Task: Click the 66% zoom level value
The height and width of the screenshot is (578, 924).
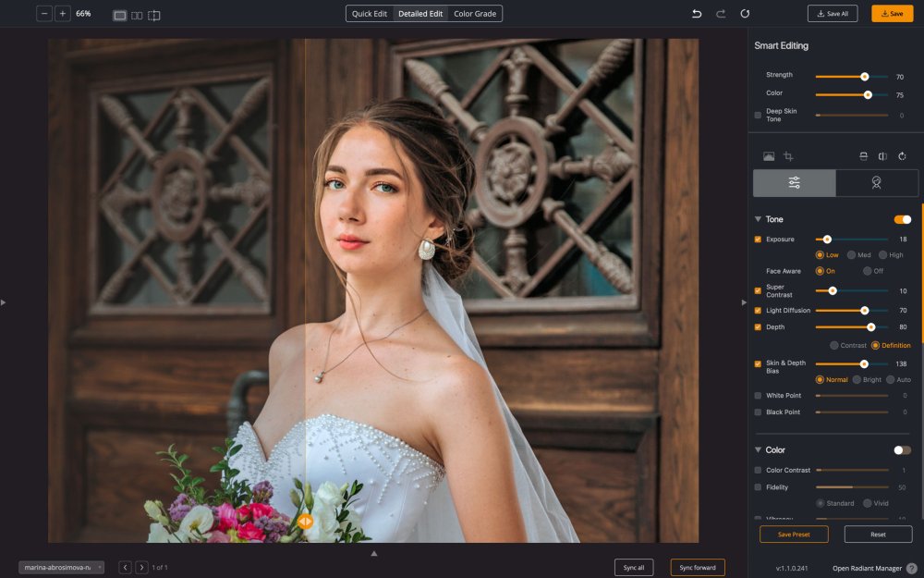Action: click(83, 14)
